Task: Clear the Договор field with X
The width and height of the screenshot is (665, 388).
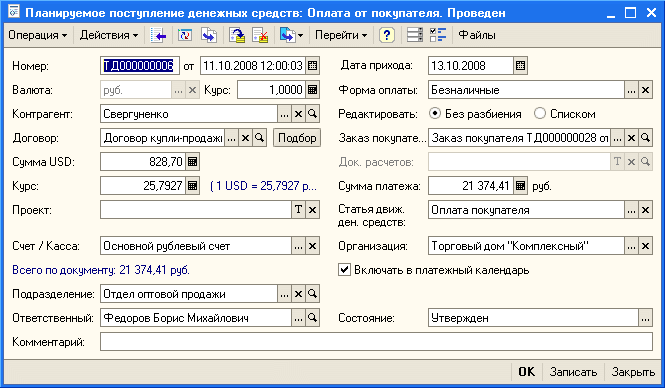Action: click(x=246, y=138)
